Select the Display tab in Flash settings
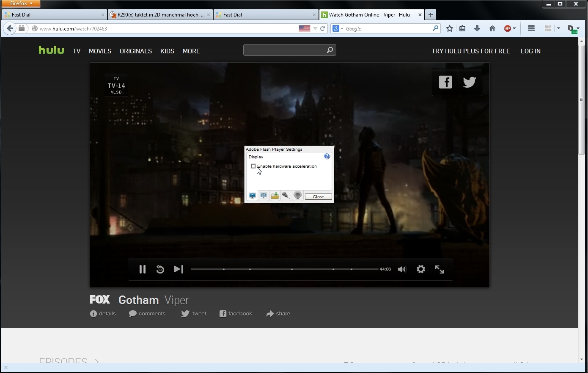Image resolution: width=588 pixels, height=373 pixels. [x=252, y=196]
